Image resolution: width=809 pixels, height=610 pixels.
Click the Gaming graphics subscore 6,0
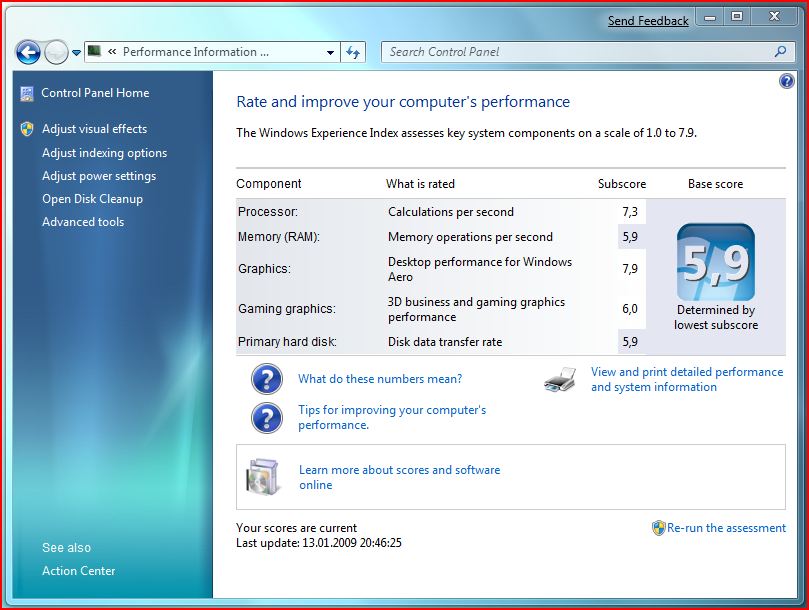point(630,309)
